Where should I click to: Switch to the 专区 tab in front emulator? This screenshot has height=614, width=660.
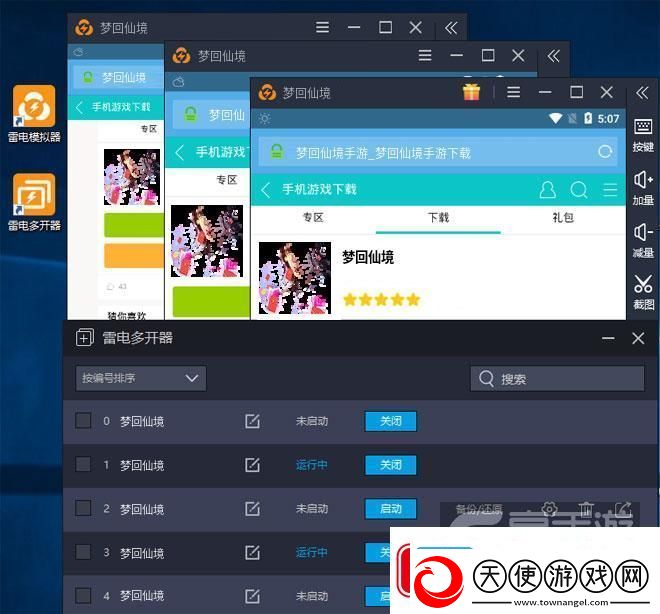point(313,218)
